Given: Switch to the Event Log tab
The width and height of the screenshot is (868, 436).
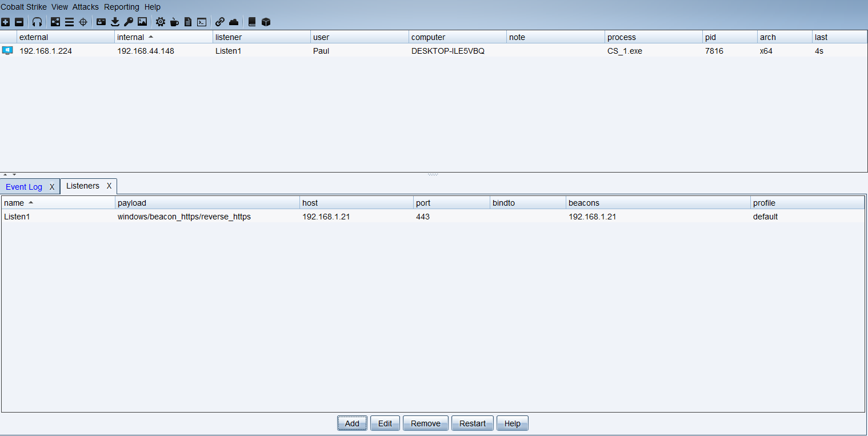Looking at the screenshot, I should (x=24, y=187).
